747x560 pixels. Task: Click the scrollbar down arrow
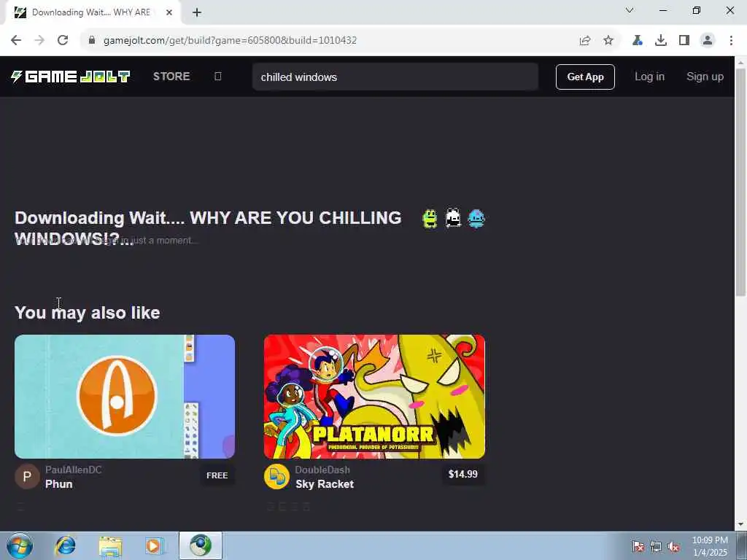coord(741,525)
